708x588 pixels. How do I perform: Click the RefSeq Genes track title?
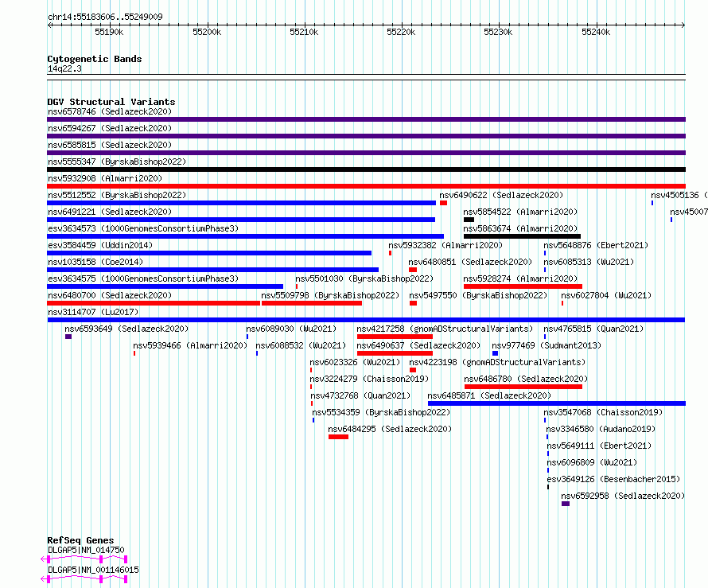[x=80, y=540]
